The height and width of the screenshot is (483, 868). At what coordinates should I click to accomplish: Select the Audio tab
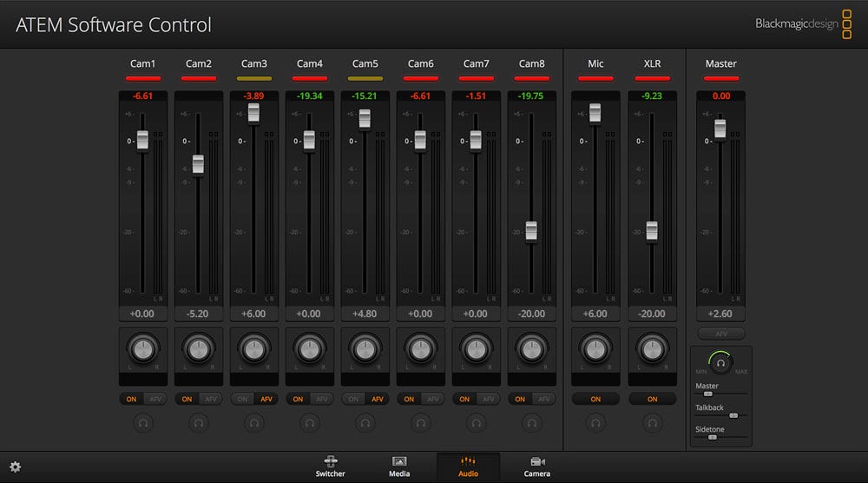click(469, 467)
